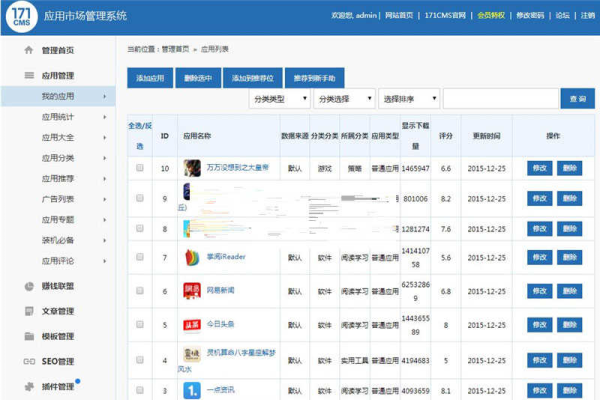The width and height of the screenshot is (600, 400).
Task: Click the 掌阅iReader app icon
Action: click(192, 257)
